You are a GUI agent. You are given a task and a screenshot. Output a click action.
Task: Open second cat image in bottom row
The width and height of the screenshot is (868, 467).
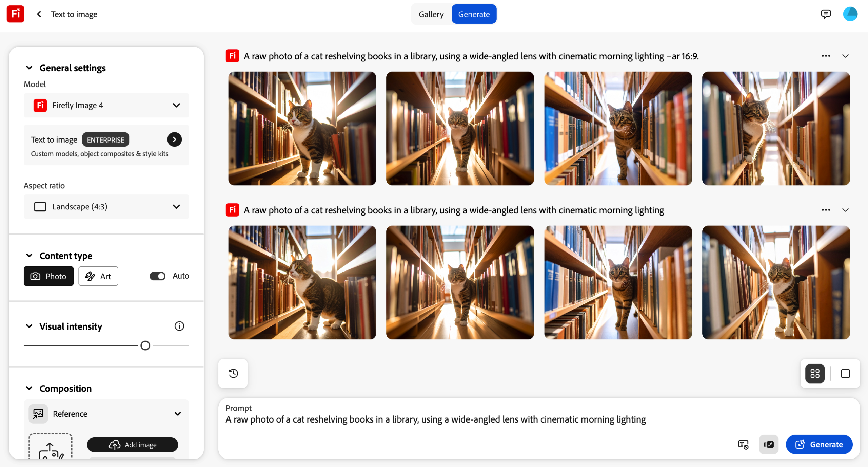pyautogui.click(x=460, y=282)
